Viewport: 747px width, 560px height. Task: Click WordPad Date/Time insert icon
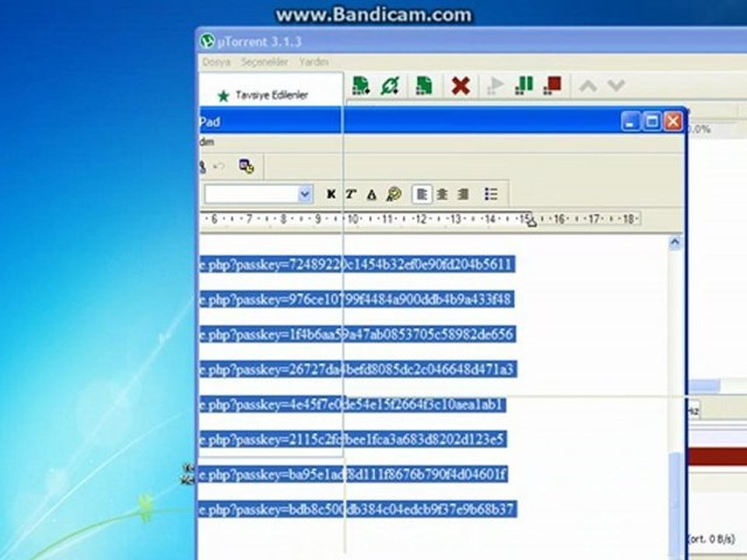click(247, 166)
